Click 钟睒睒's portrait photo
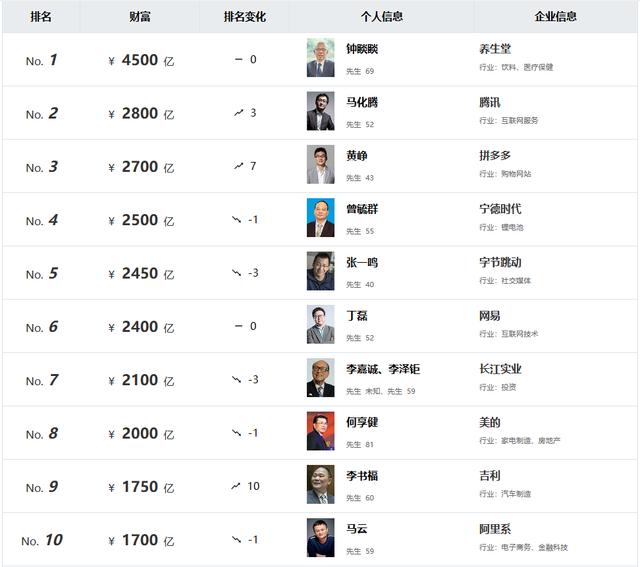Screen dimensions: 640x567 (320, 58)
